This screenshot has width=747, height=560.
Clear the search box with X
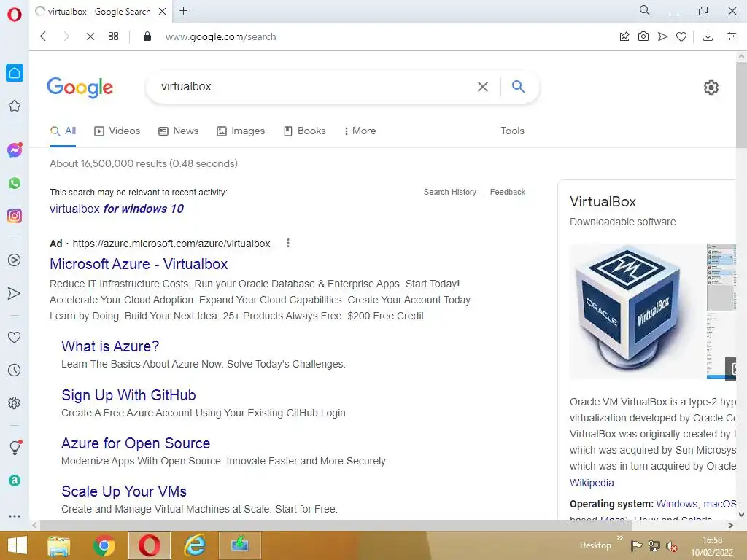coord(483,87)
